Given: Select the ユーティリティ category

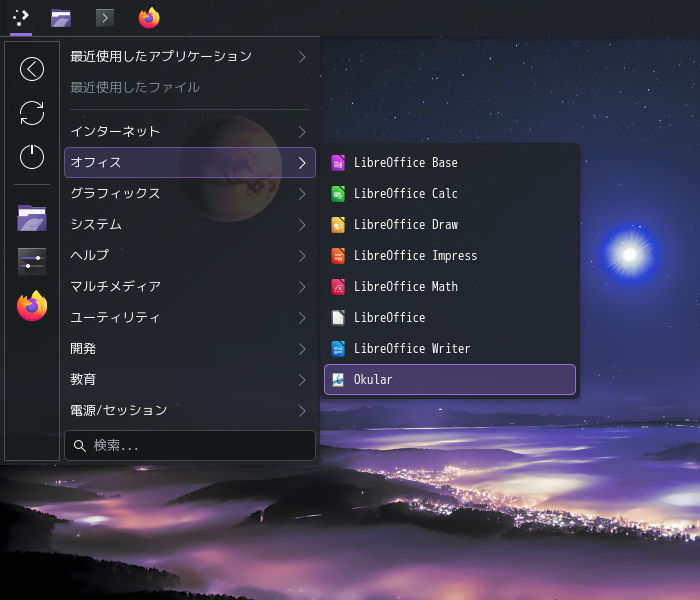Looking at the screenshot, I should (190, 318).
